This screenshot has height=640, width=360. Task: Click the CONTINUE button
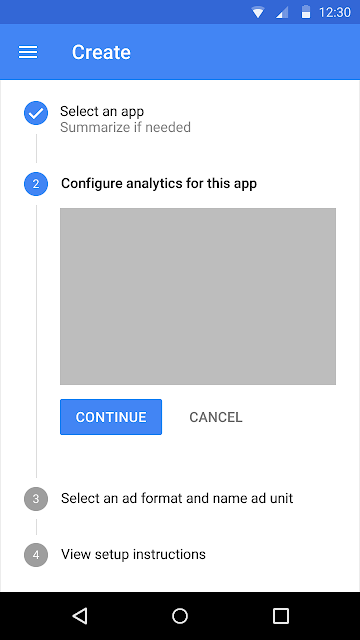(111, 417)
